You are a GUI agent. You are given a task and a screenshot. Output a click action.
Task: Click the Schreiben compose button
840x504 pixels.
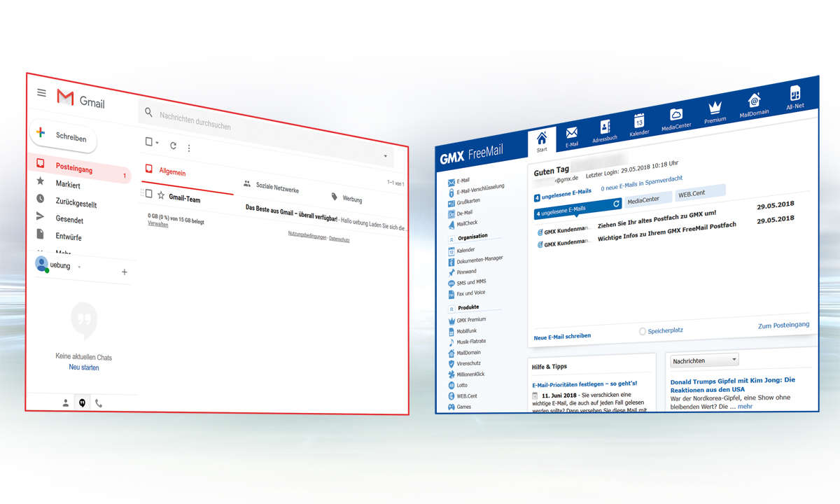tap(62, 136)
